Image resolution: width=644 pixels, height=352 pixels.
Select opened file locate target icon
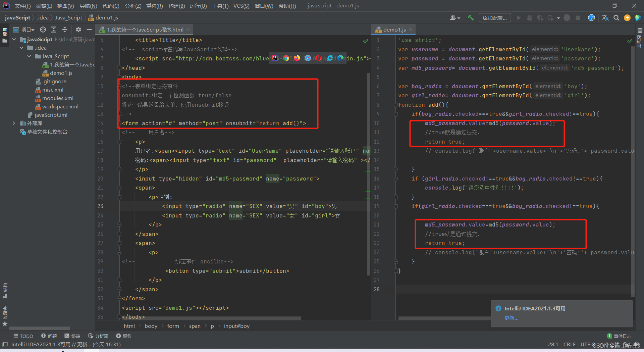click(x=43, y=30)
